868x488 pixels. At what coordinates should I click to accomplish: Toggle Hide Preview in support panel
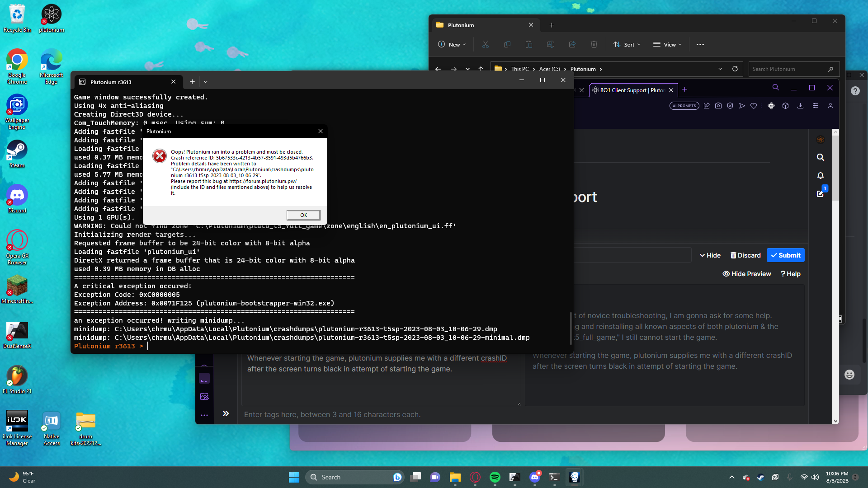pos(746,273)
